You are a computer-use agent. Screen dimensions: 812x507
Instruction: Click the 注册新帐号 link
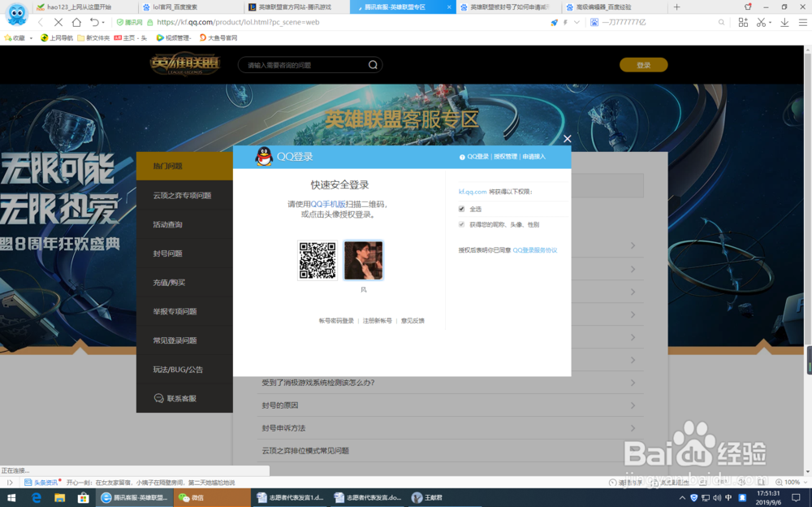[x=377, y=321]
